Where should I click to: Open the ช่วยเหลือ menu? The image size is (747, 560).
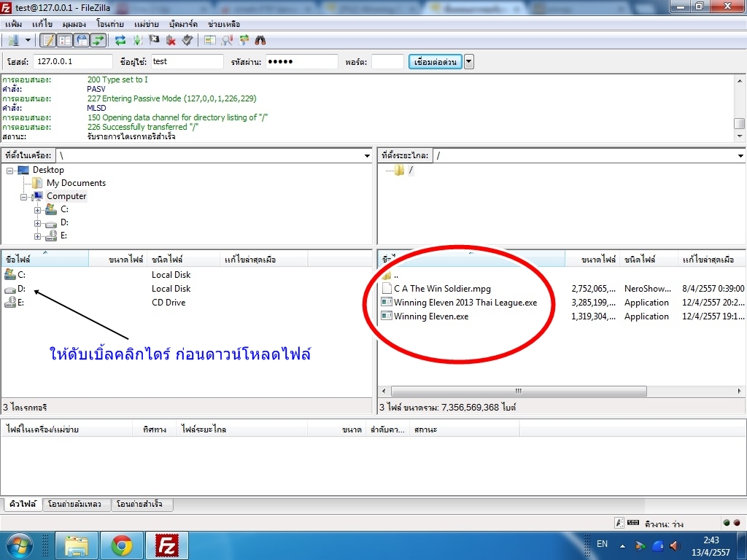pyautogui.click(x=223, y=24)
